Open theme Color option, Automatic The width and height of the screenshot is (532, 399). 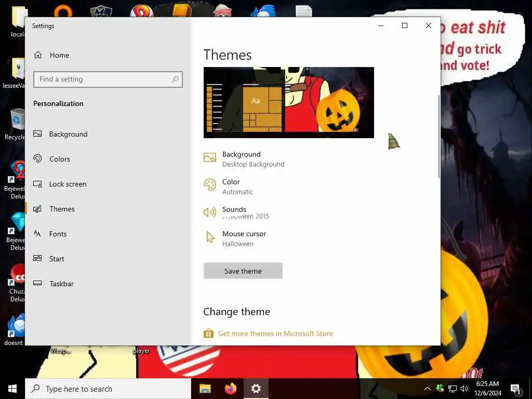click(x=229, y=187)
